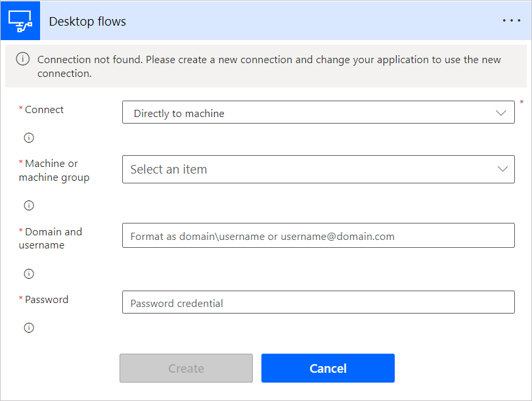Open the Connect dropdown showing Directly to machine
The height and width of the screenshot is (401, 532).
[x=319, y=112]
